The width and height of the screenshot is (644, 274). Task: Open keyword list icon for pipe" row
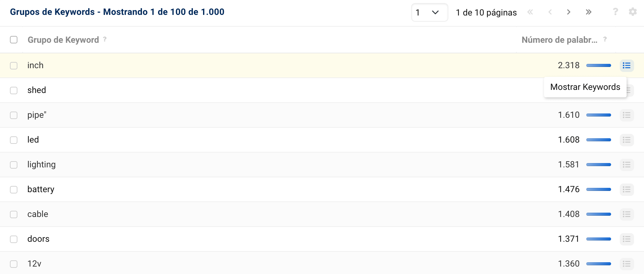627,115
